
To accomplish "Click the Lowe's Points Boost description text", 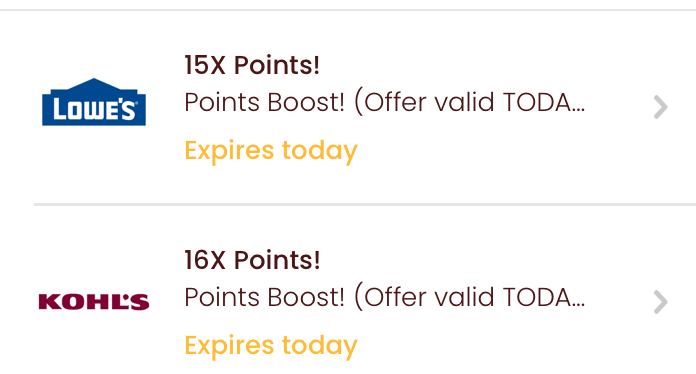I will 384,102.
